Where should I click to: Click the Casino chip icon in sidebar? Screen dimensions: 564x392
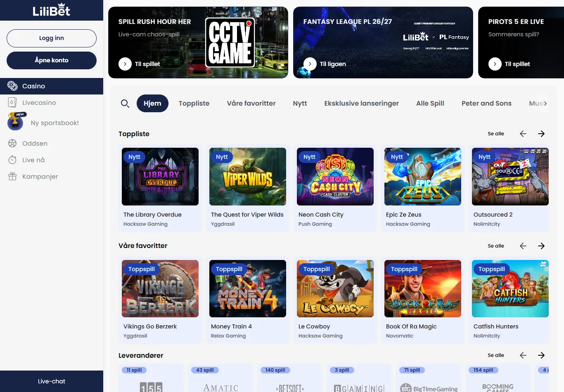tap(12, 86)
